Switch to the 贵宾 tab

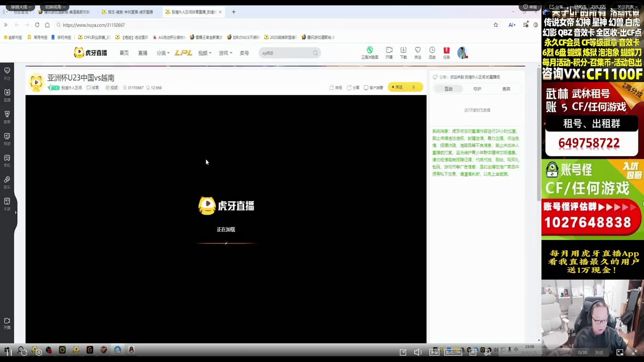pyautogui.click(x=506, y=89)
